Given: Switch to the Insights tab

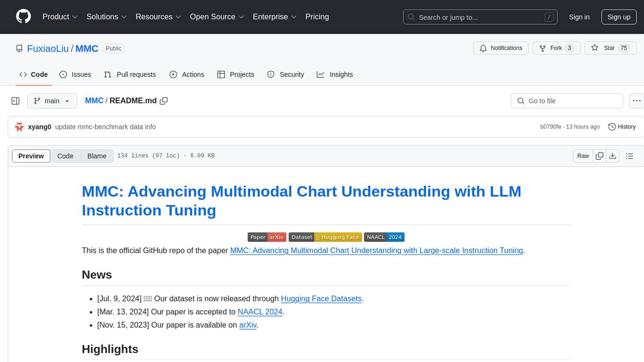Looking at the screenshot, I should coord(335,74).
